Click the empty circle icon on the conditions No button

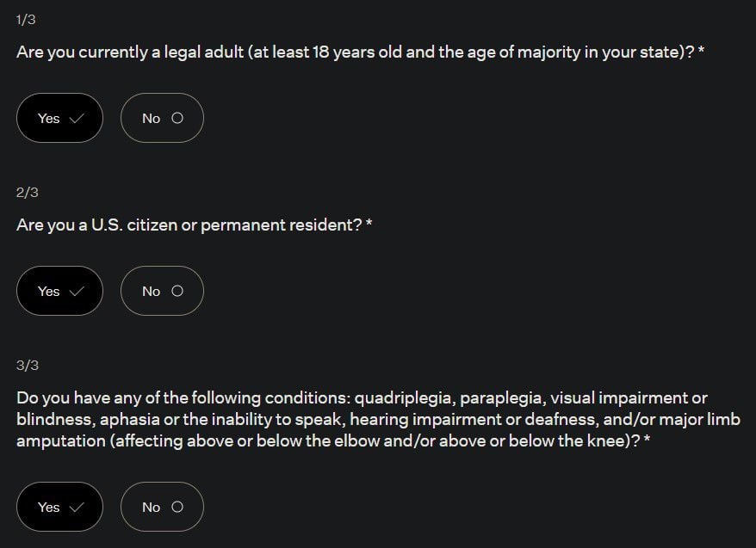[177, 508]
